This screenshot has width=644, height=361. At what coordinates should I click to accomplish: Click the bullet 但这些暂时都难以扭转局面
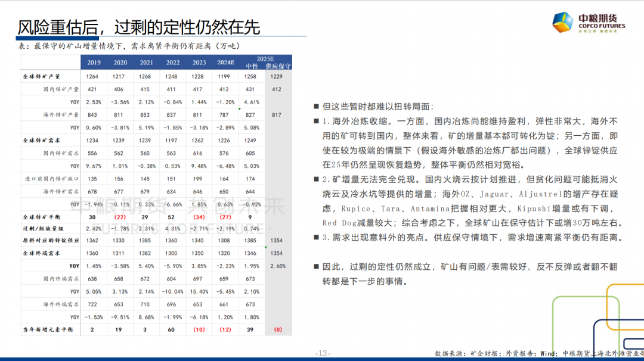click(x=378, y=107)
